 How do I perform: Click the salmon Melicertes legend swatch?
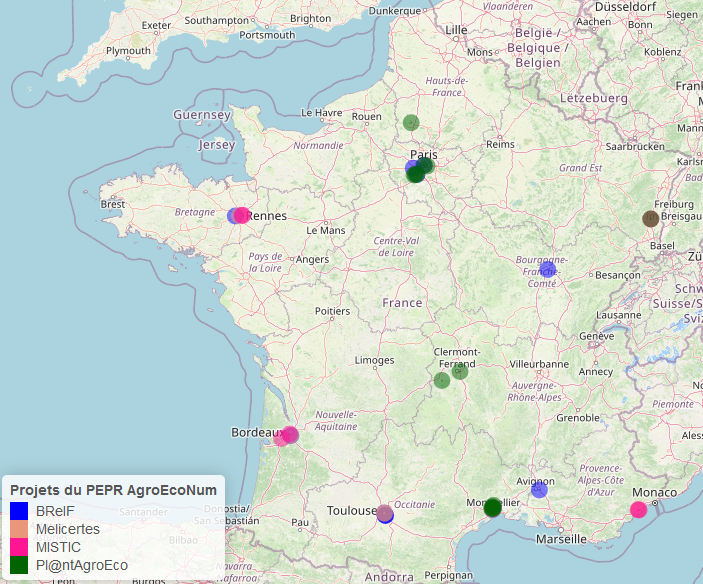pyautogui.click(x=18, y=529)
